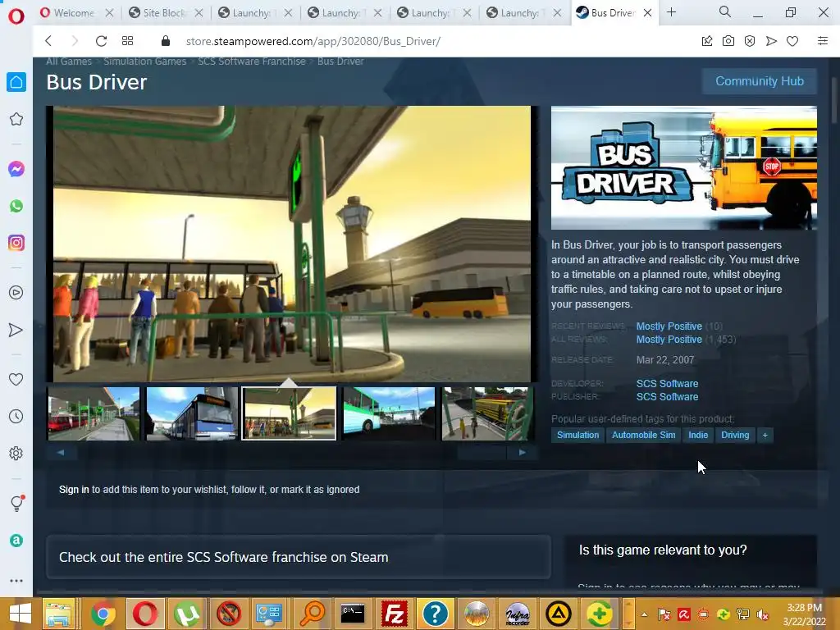The image size is (840, 630).
Task: Open developer SCS Software link
Action: [x=667, y=384]
